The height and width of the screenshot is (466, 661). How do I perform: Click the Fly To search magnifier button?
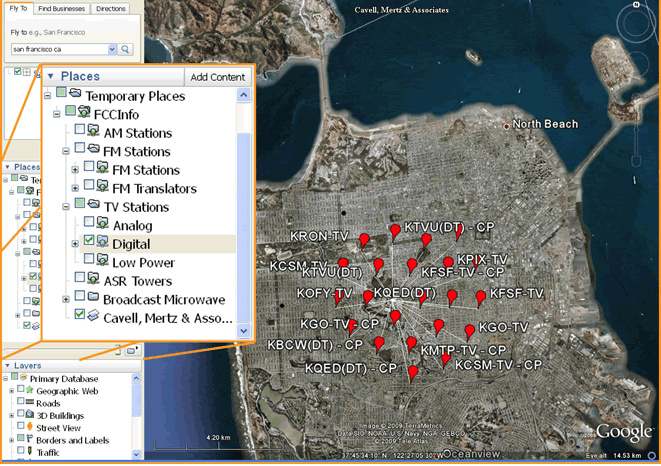click(x=126, y=49)
